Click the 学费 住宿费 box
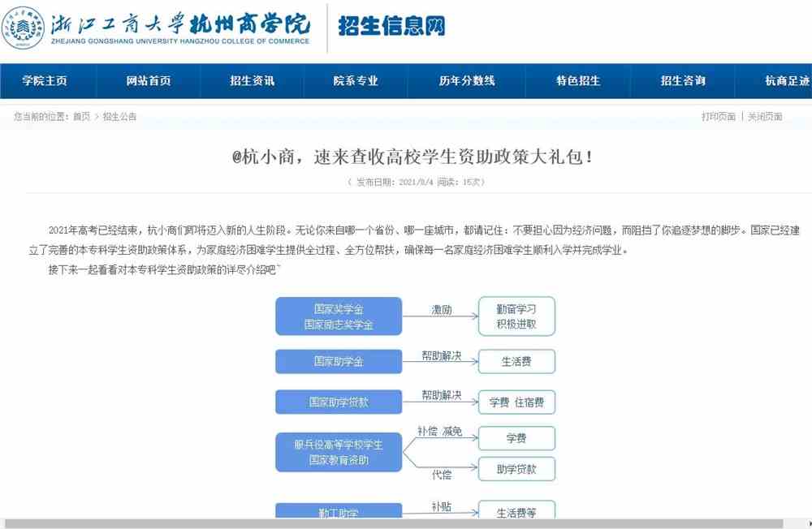Screen dimensions: 812x529 click(516, 402)
